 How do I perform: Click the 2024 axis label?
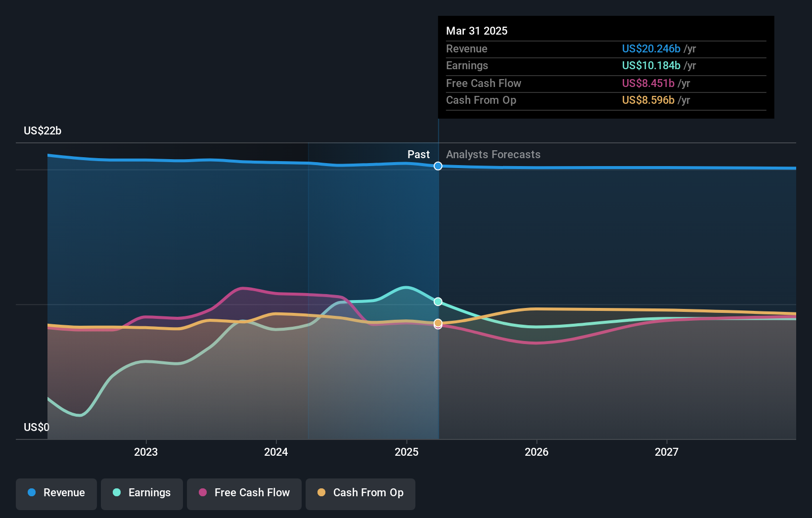276,452
